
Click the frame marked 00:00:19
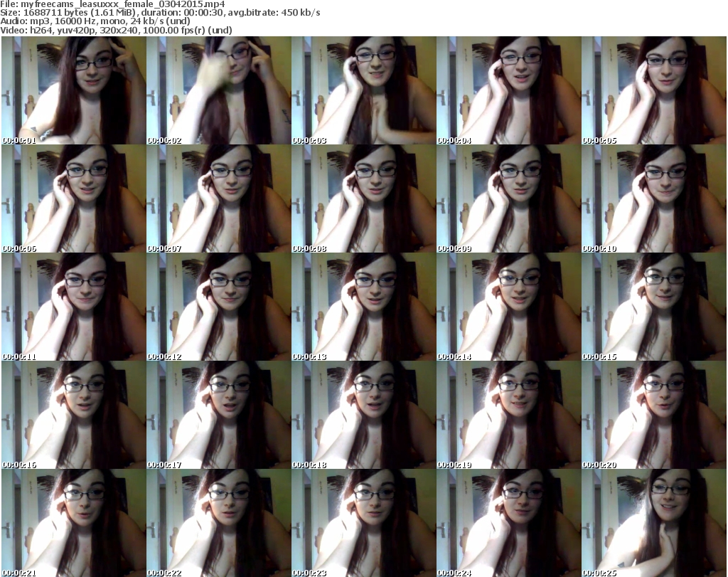[x=508, y=415]
